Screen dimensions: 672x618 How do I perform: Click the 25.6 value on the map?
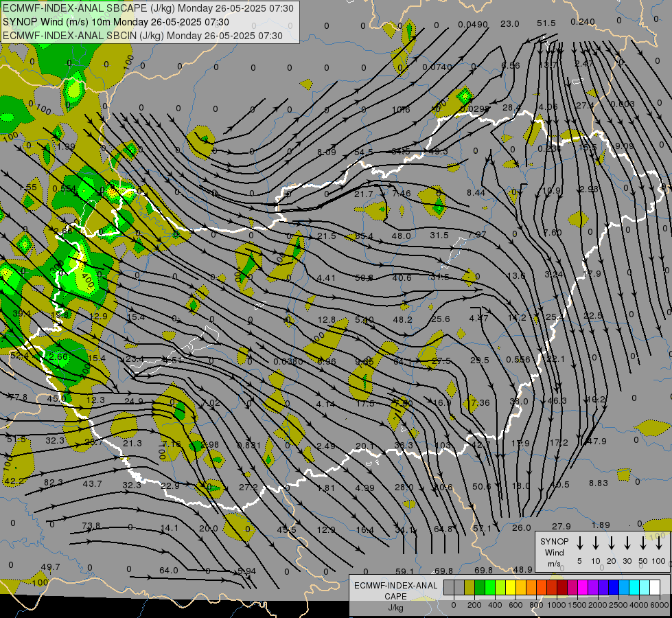tap(441, 319)
